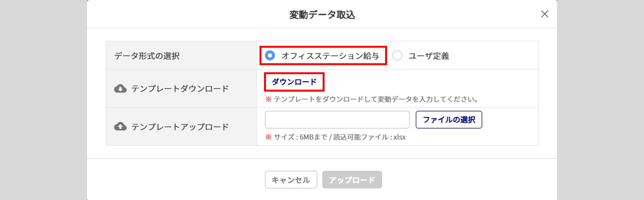This screenshot has height=200, width=644.
Task: Click the データ形式の選択 row label
Action: click(147, 56)
